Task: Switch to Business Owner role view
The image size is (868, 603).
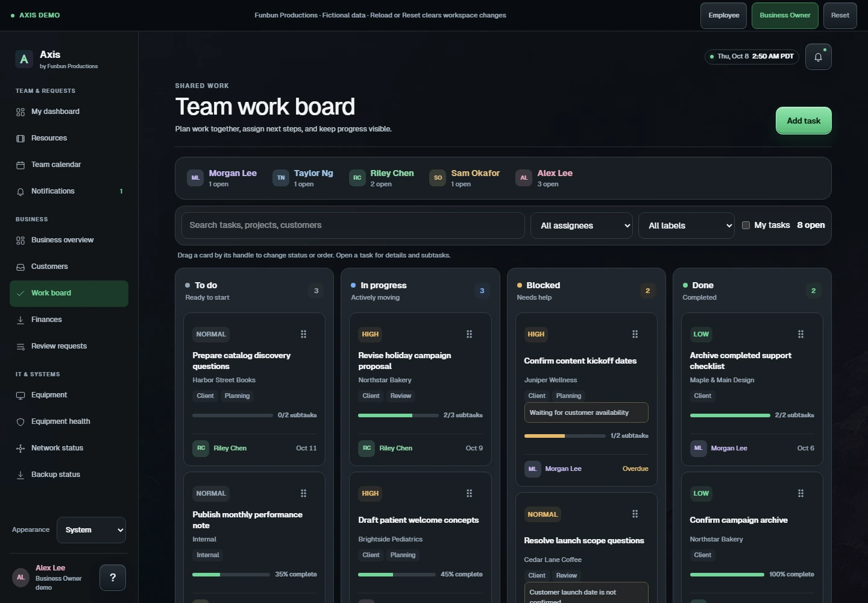Action: tap(785, 16)
